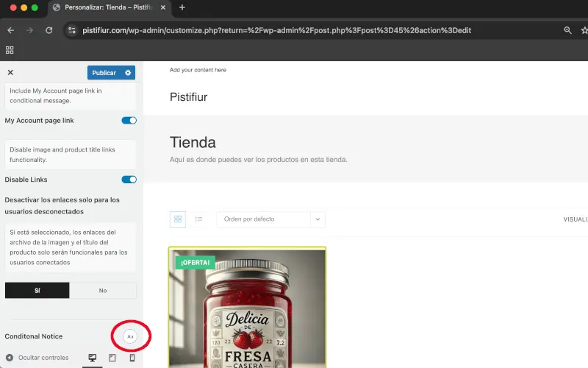Click the sorting dropdown chevron arrow
The width and height of the screenshot is (588, 368).
pos(318,219)
